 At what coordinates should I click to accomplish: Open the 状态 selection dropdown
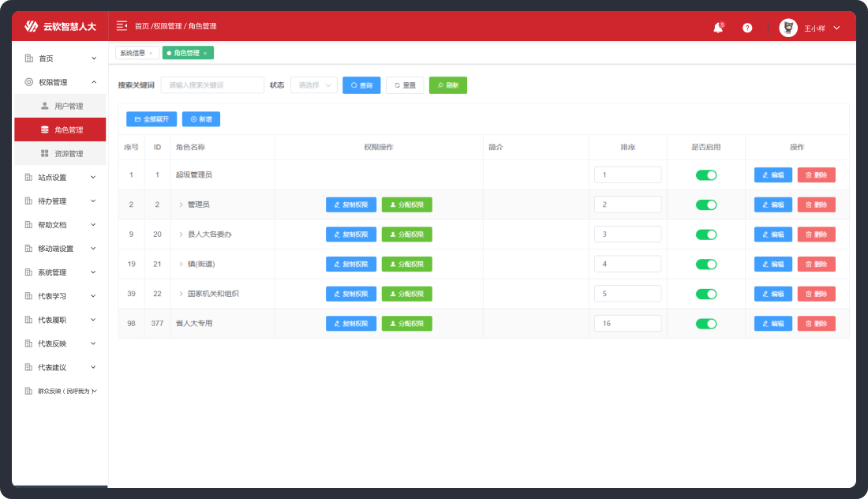click(x=313, y=84)
